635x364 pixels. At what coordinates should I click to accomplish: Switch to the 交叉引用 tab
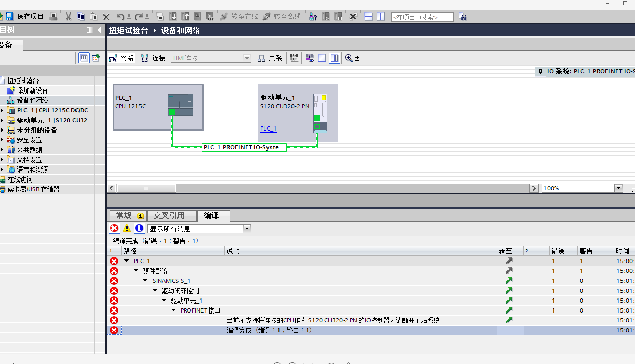(x=169, y=215)
